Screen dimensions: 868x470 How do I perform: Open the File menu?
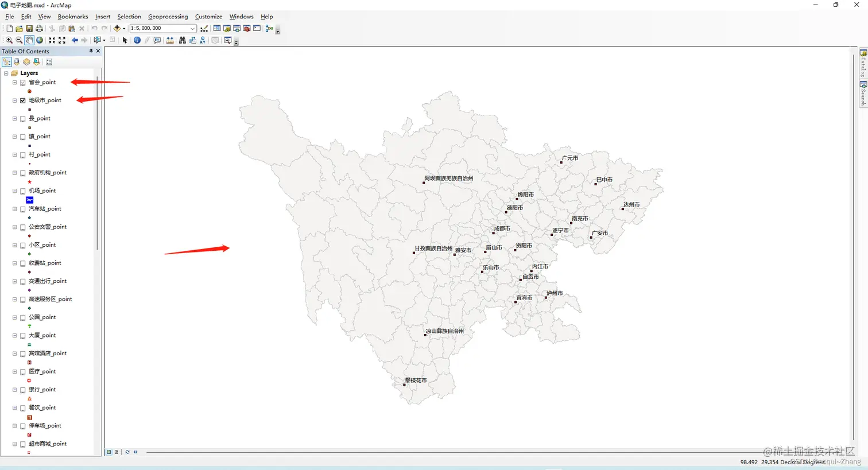coord(9,17)
